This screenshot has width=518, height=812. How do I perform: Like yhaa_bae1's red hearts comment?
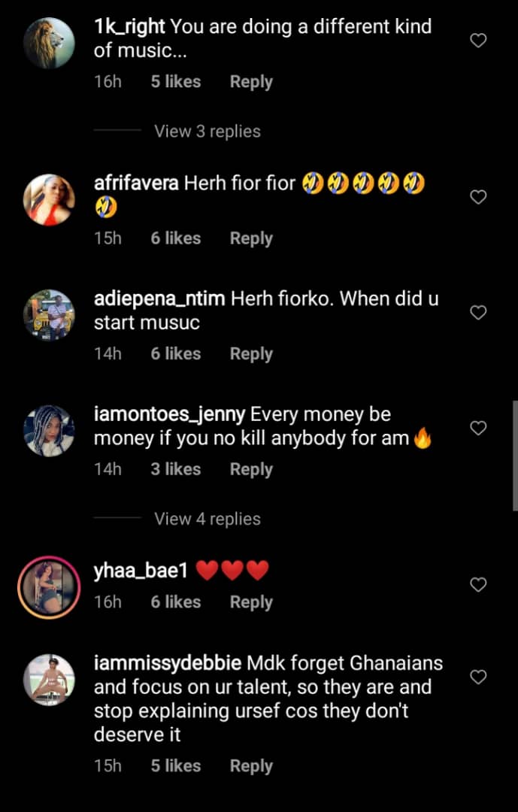click(478, 584)
